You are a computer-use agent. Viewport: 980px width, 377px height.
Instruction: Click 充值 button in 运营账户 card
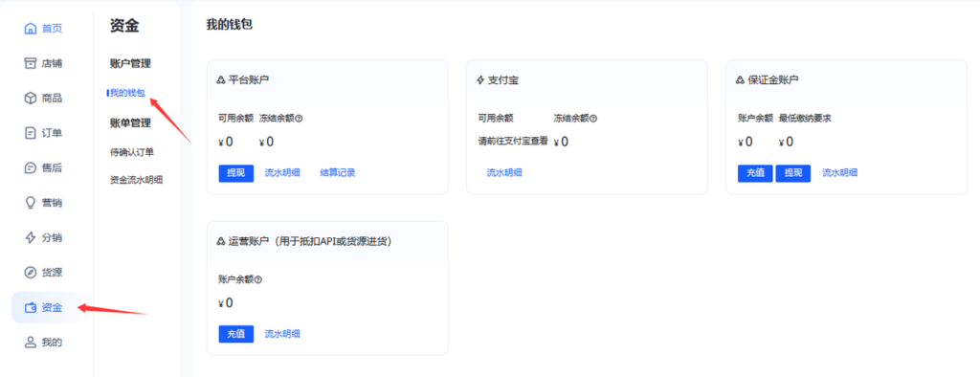[236, 335]
